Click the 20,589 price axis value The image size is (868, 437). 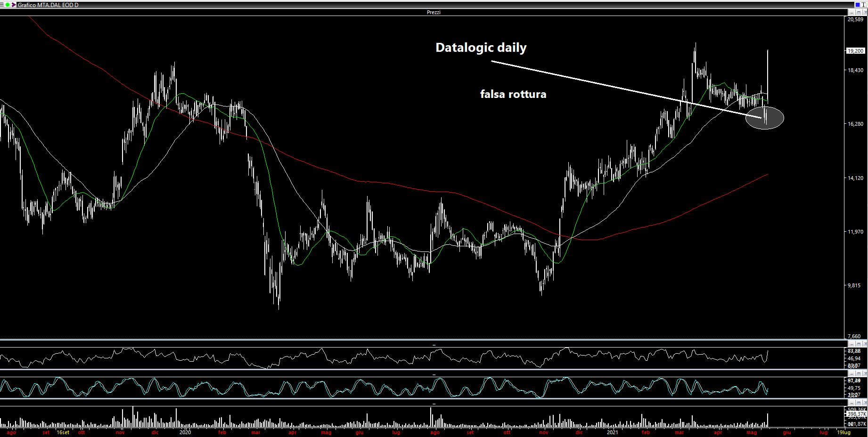pos(855,19)
